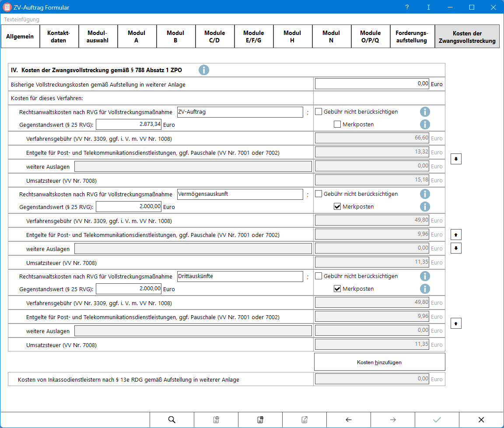Open the Modulauswahl tab

click(x=98, y=36)
